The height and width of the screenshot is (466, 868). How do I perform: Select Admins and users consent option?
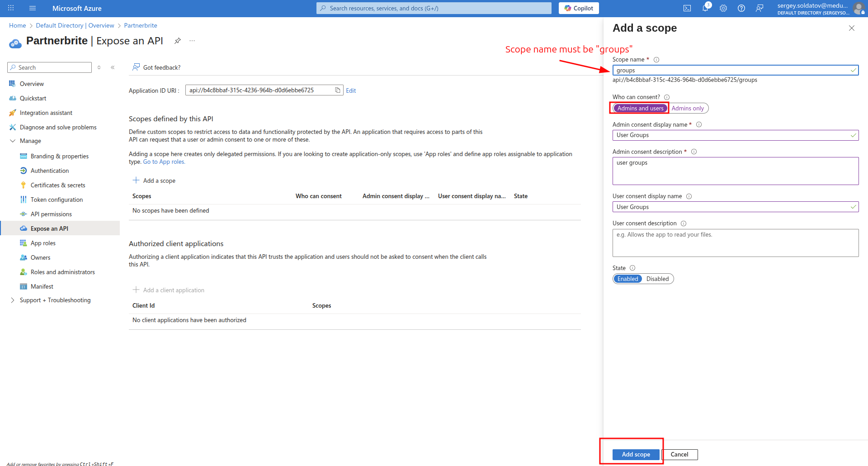point(640,108)
